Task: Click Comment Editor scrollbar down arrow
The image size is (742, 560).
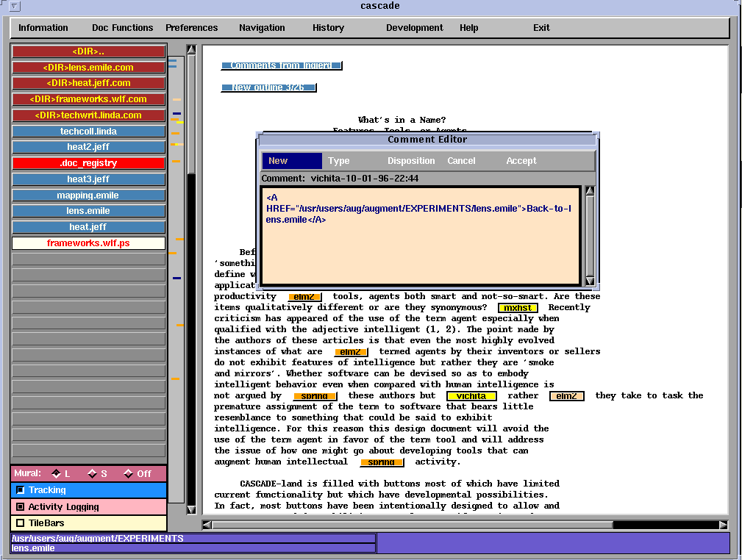Action: [590, 281]
